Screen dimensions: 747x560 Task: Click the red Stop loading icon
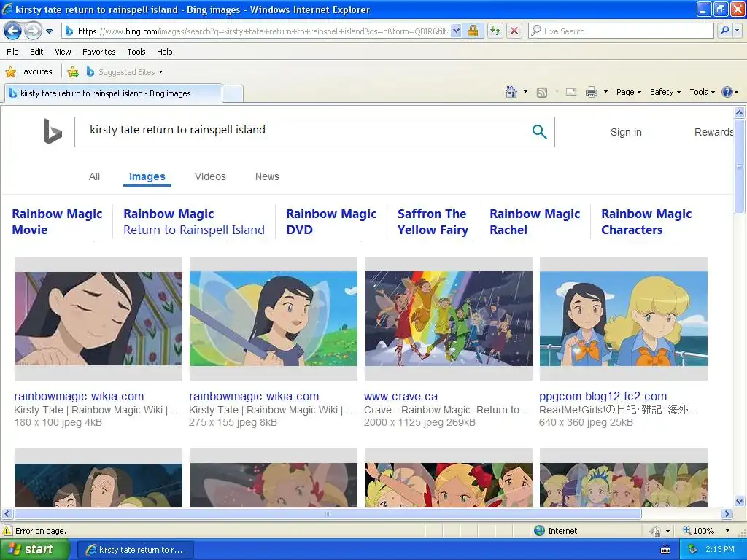coord(514,31)
